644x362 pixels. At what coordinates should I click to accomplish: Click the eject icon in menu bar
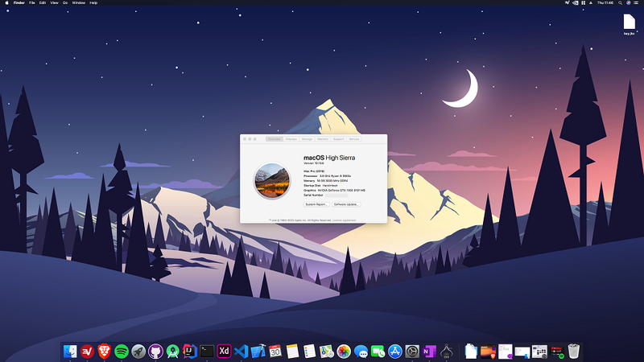click(x=591, y=3)
